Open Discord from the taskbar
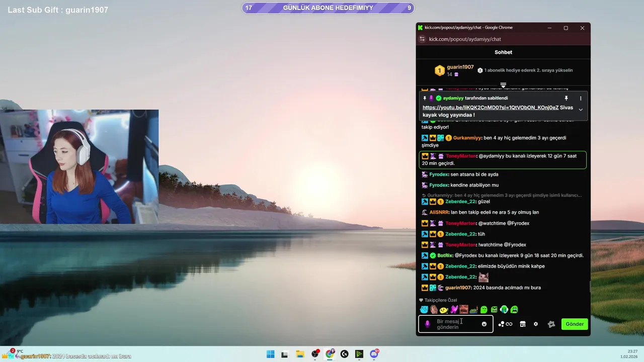Screen dimensions: 644x362 374,354
